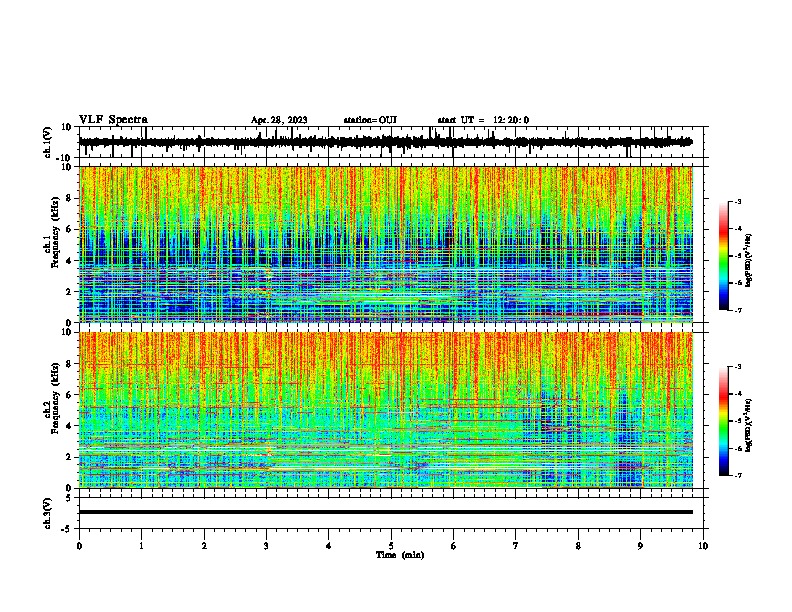Screen dimensions: 792x612
Task: Click the ch.2 colorbar "-7" bottom label
Action: [737, 475]
